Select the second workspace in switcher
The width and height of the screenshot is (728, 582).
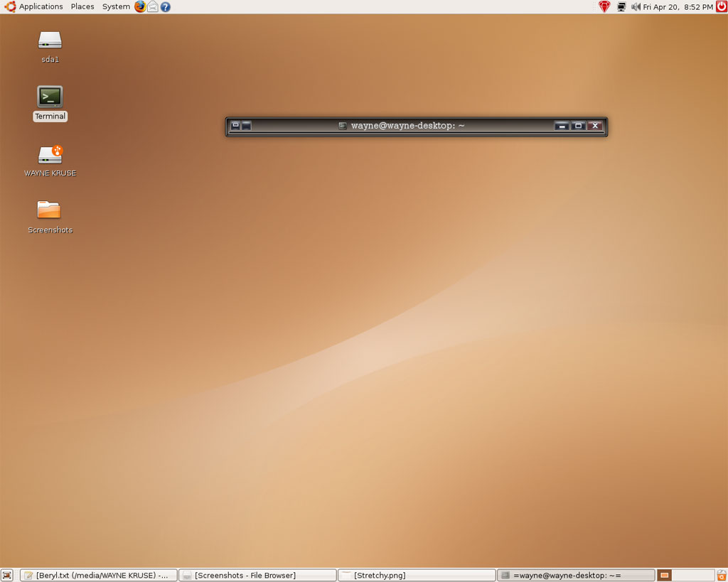pos(693,576)
